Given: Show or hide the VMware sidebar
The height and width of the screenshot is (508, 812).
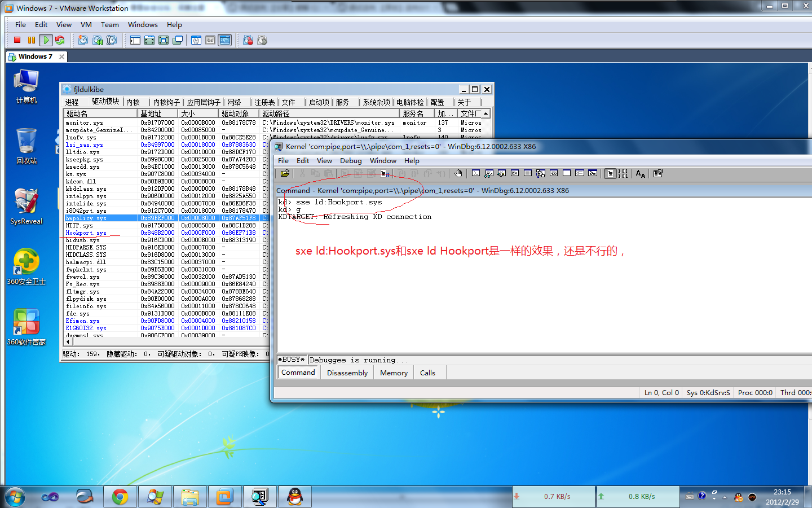Looking at the screenshot, I should click(135, 40).
